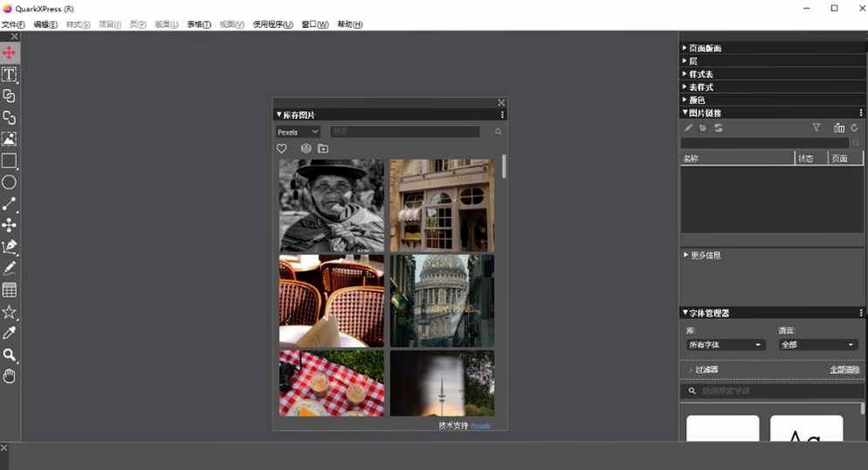
Task: Open the 帮助(H) menu
Action: click(350, 24)
